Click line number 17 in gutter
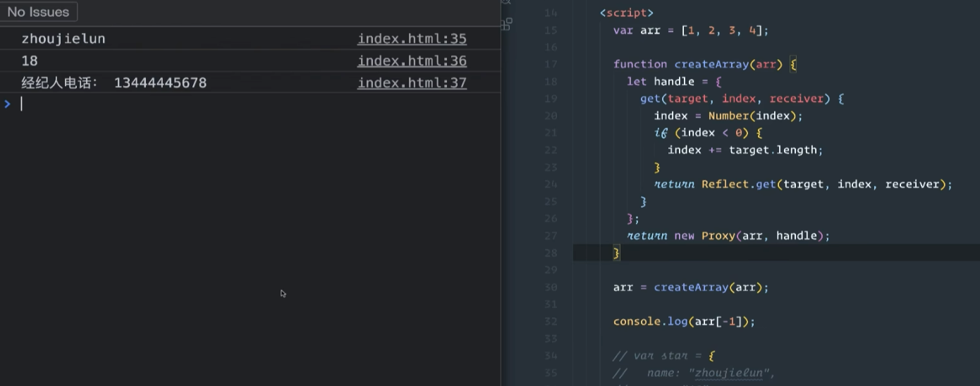This screenshot has width=980, height=386. click(x=551, y=64)
